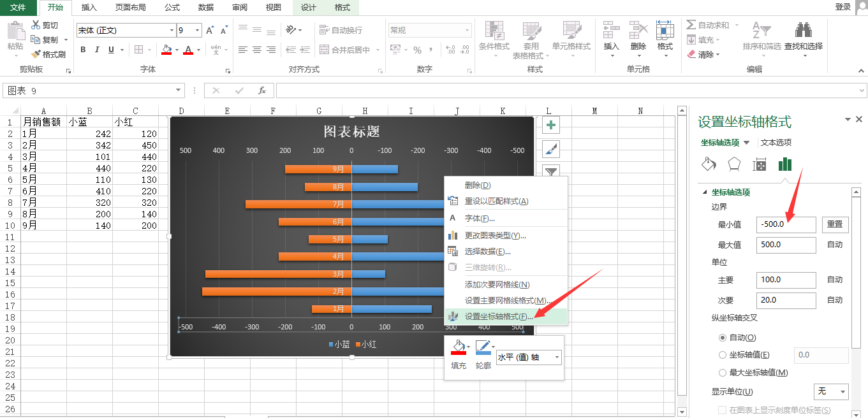Apply underline formatting
This screenshot has width=868, height=418.
112,50
